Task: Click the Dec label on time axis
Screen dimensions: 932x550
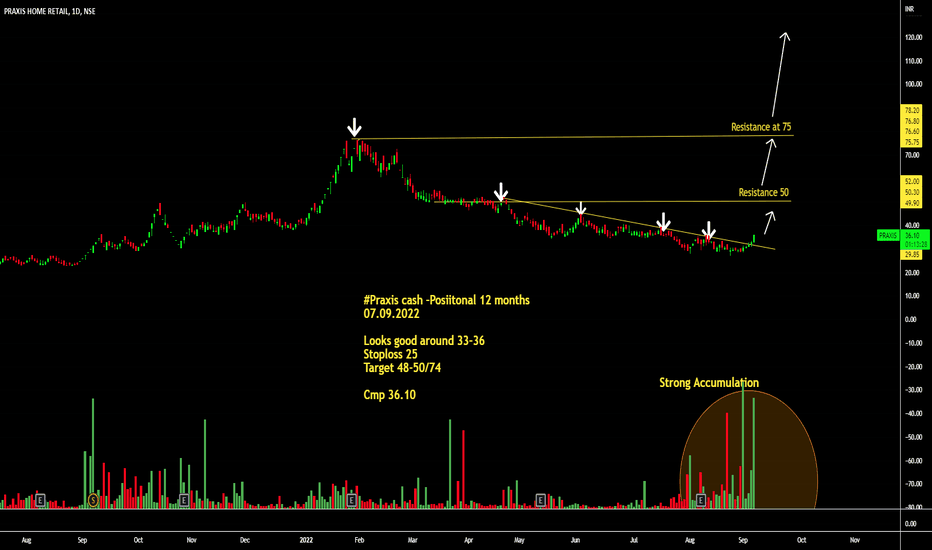Action: (x=245, y=540)
